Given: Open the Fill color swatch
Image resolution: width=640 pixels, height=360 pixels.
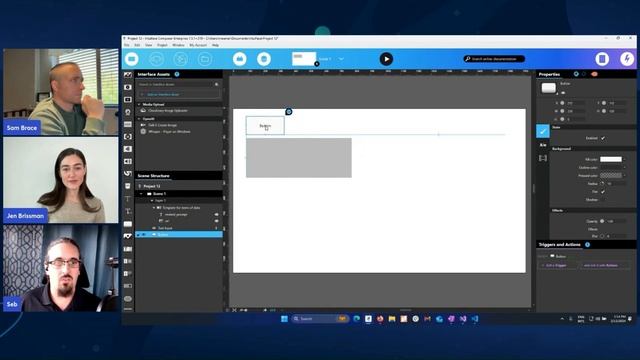Looking at the screenshot, I should (611, 159).
